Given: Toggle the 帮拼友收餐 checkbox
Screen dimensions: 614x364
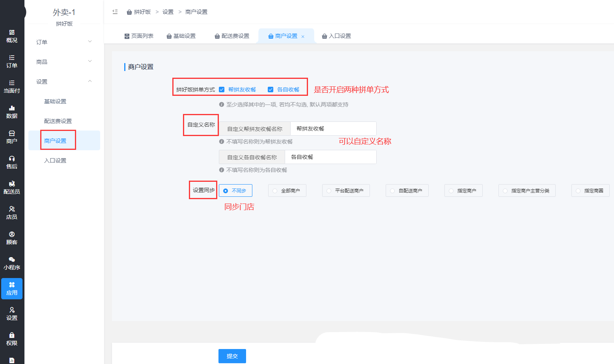Looking at the screenshot, I should 222,90.
